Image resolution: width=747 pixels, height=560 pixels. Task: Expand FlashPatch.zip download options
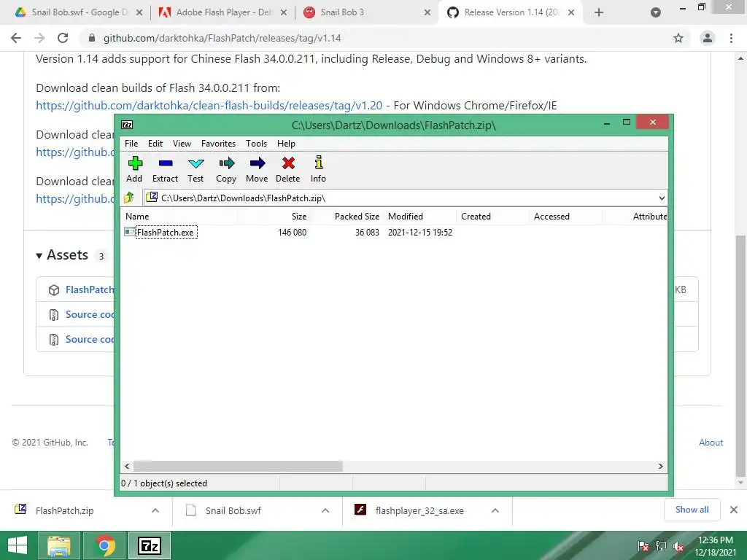click(155, 510)
